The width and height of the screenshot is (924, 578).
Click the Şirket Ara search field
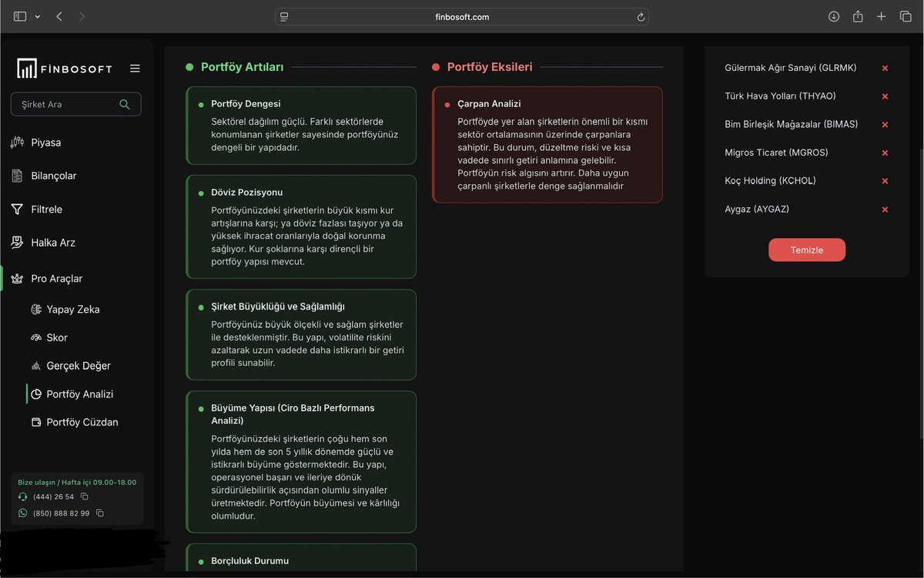pyautogui.click(x=75, y=104)
